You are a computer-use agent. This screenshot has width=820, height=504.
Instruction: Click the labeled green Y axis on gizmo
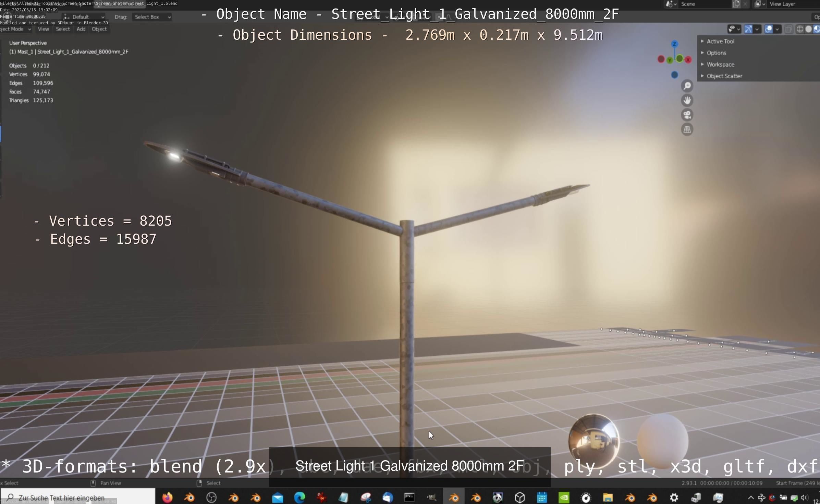[x=670, y=60]
